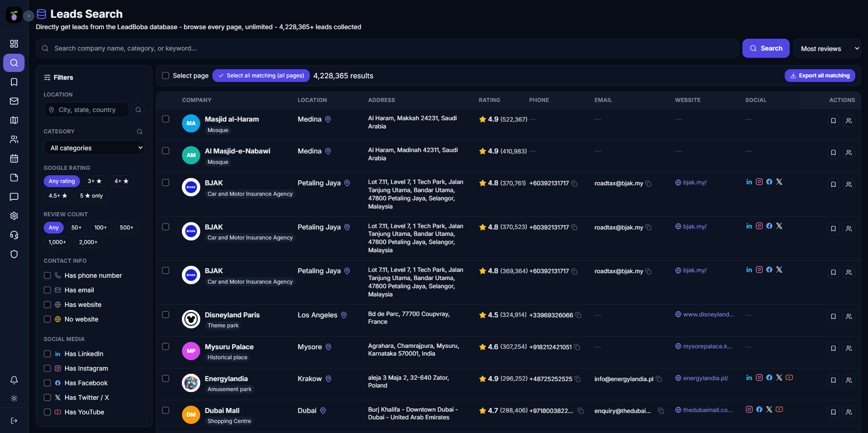Check the No website filter
The width and height of the screenshot is (868, 433).
coord(47,319)
